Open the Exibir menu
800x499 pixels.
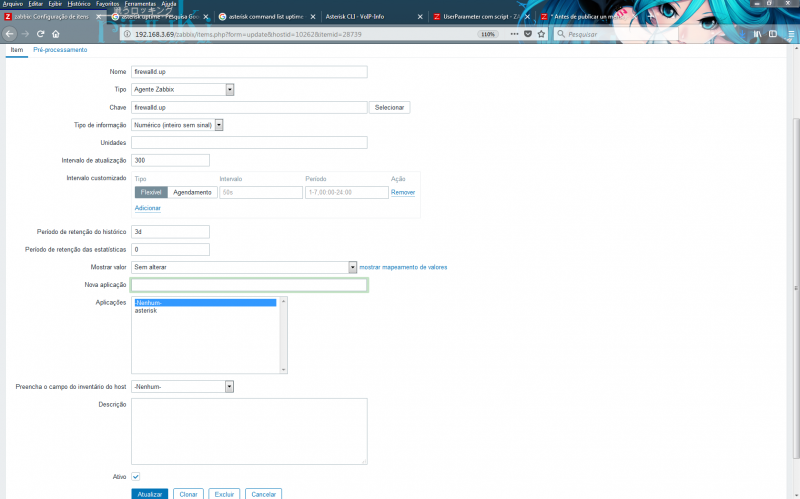pos(55,4)
